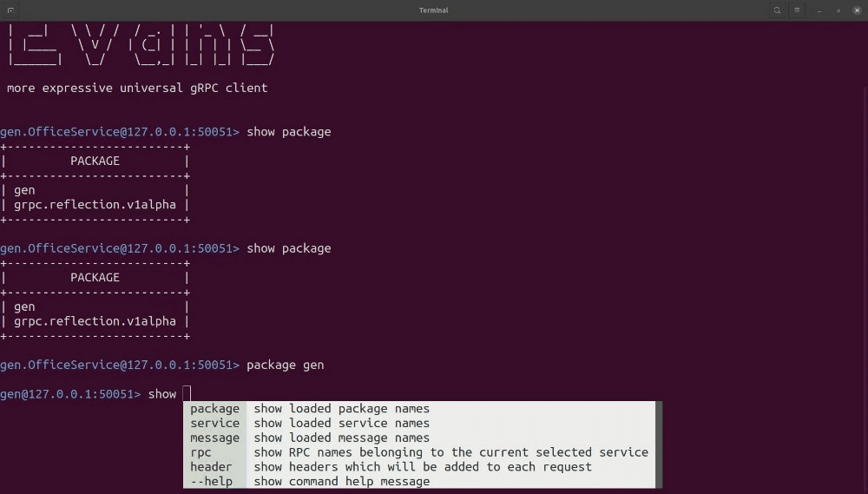
Task: Close the Terminal window
Action: pos(857,10)
